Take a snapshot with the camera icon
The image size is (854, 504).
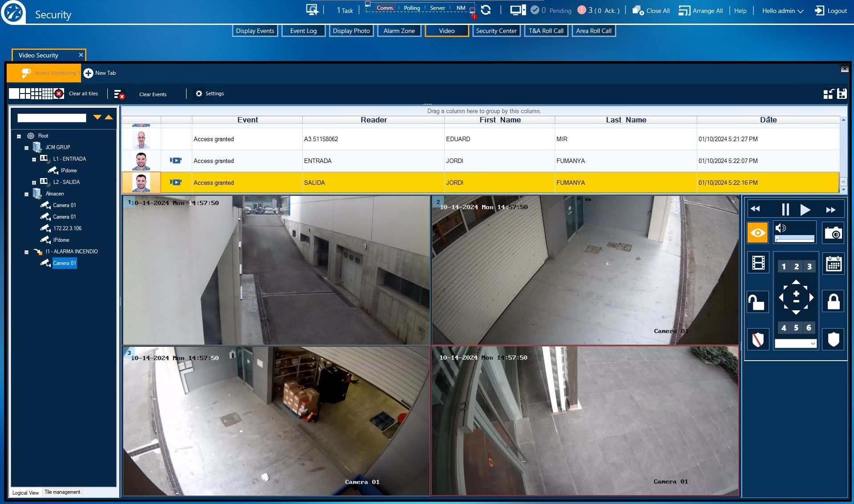[x=833, y=232]
